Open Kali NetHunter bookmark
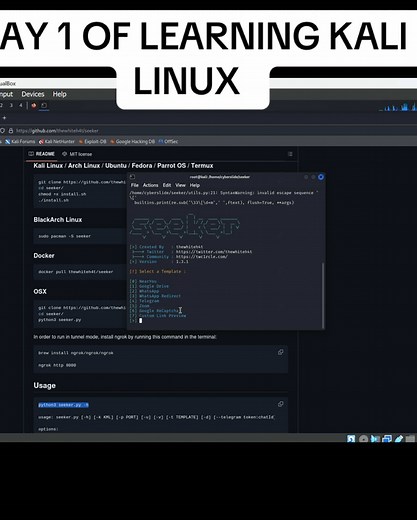The height and width of the screenshot is (520, 417). [x=57, y=142]
